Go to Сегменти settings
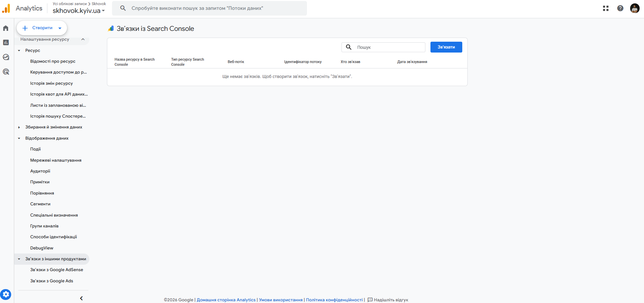644x303 pixels. [x=40, y=204]
